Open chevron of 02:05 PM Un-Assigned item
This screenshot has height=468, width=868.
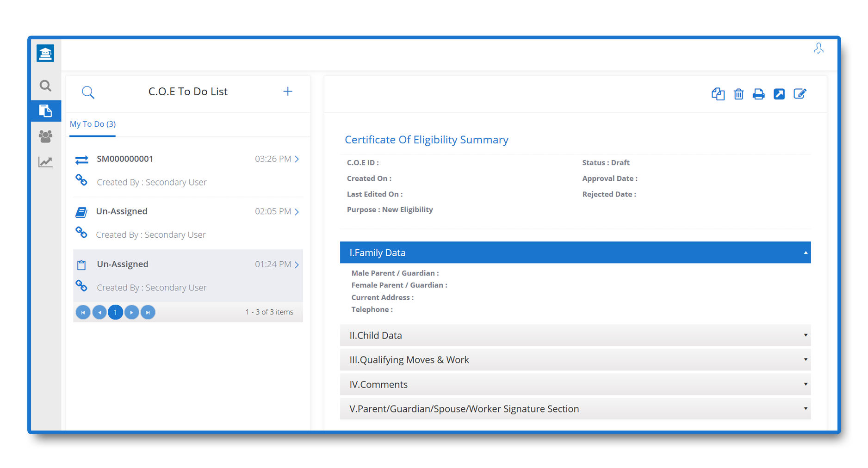[297, 212]
